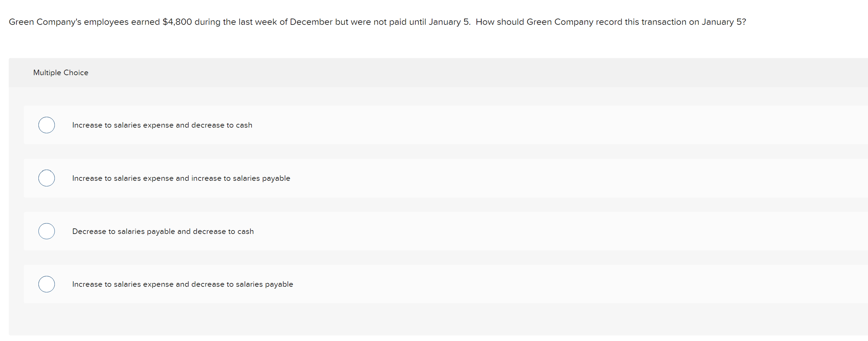Choose 'Increase to salaries expense and increase to salaries payable'

click(181, 178)
